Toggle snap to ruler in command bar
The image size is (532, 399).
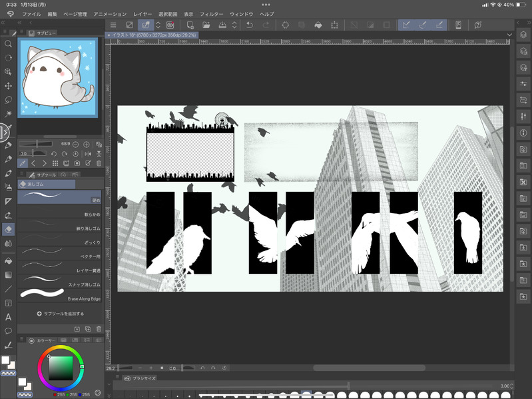pyautogui.click(x=405, y=25)
